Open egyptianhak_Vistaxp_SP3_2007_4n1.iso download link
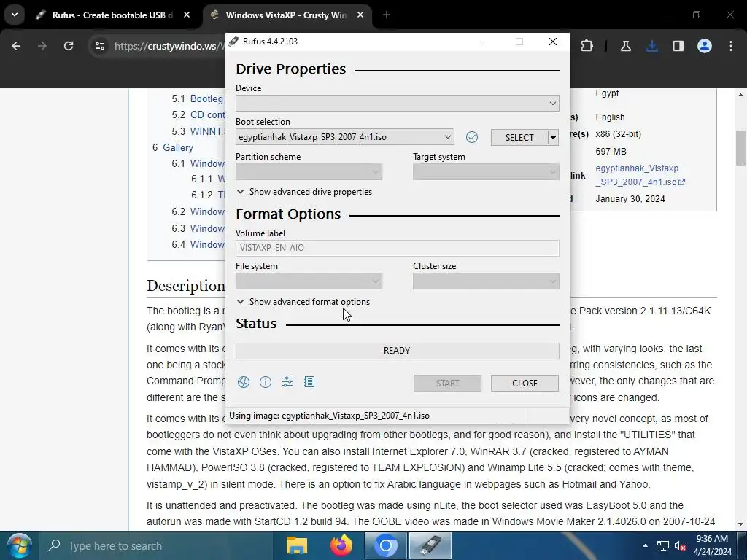The image size is (747, 560). (x=640, y=175)
